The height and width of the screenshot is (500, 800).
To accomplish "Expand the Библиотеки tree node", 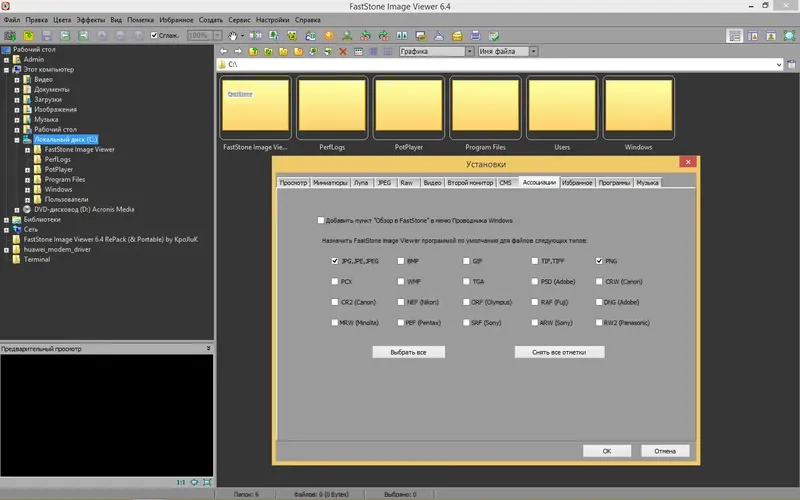I will [x=6, y=220].
